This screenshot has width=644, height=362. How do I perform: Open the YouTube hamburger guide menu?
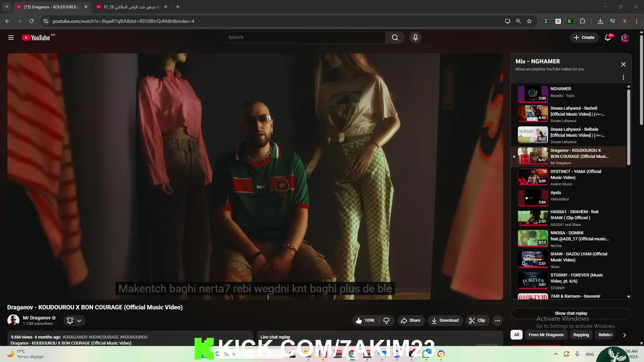[11, 37]
